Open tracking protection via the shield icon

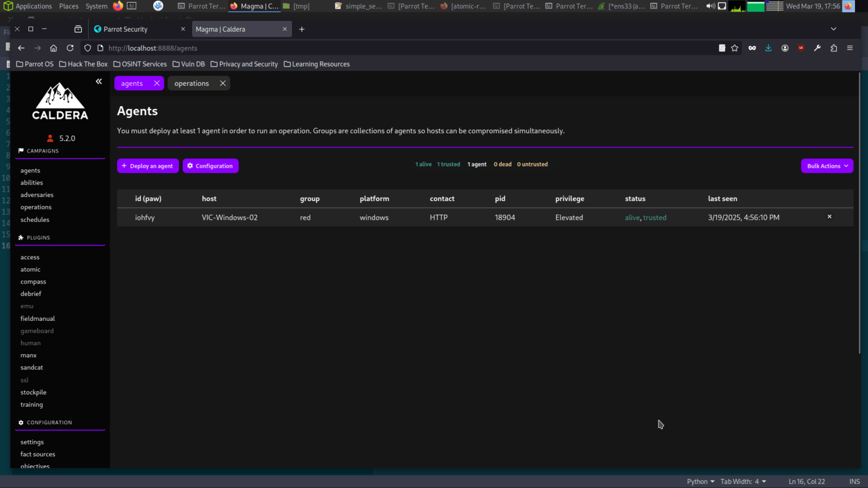[x=88, y=48]
